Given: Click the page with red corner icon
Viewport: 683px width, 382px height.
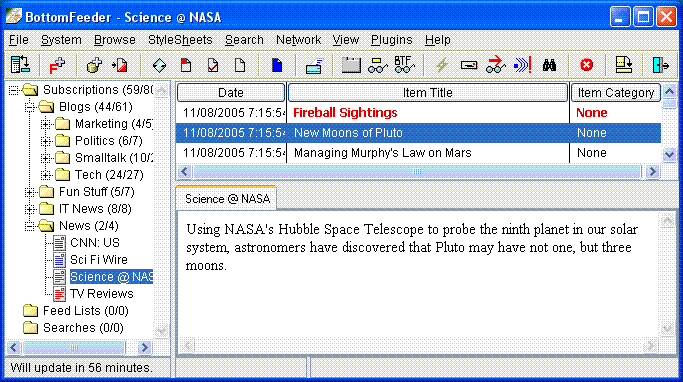Looking at the screenshot, I should pos(186,65).
